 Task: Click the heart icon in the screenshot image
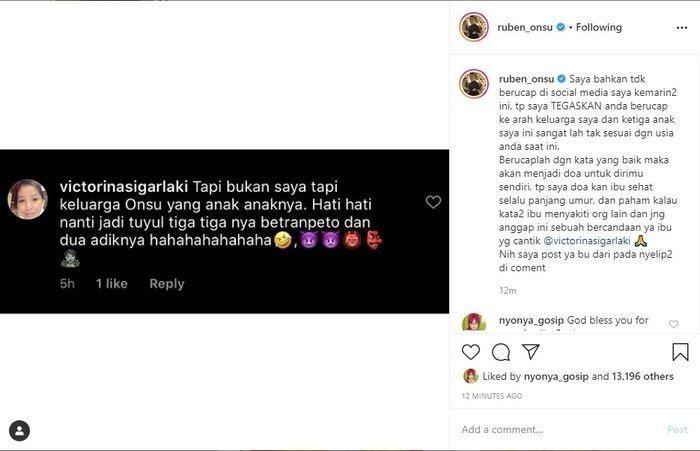(433, 202)
